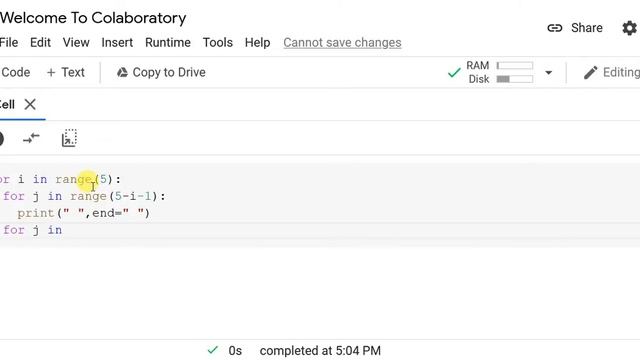Viewport: 640px width, 360px height.
Task: Open the Tools menu
Action: (218, 42)
